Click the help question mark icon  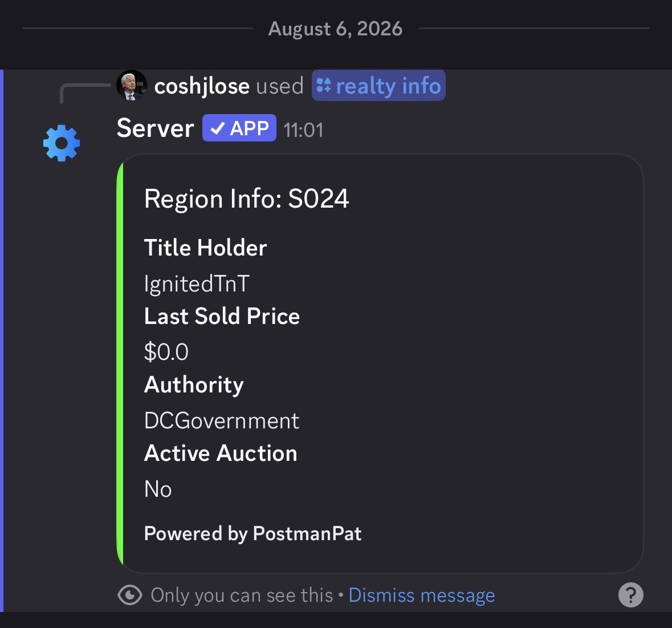[630, 595]
